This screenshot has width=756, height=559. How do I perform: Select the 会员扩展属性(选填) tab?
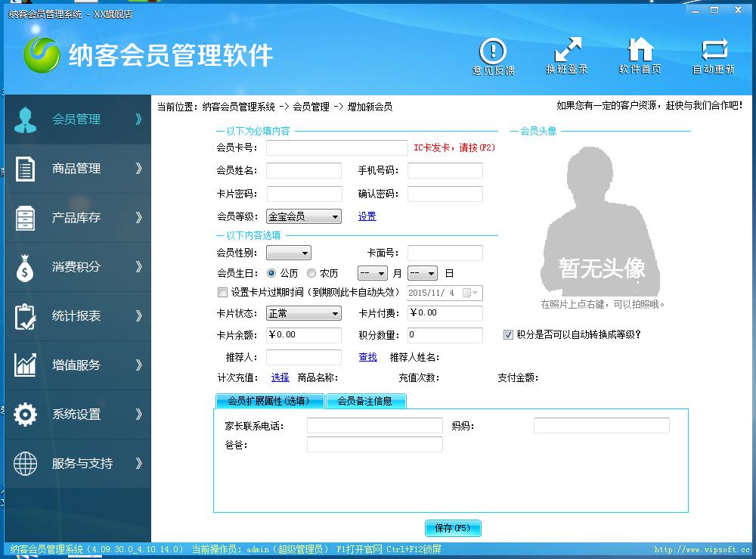click(269, 401)
